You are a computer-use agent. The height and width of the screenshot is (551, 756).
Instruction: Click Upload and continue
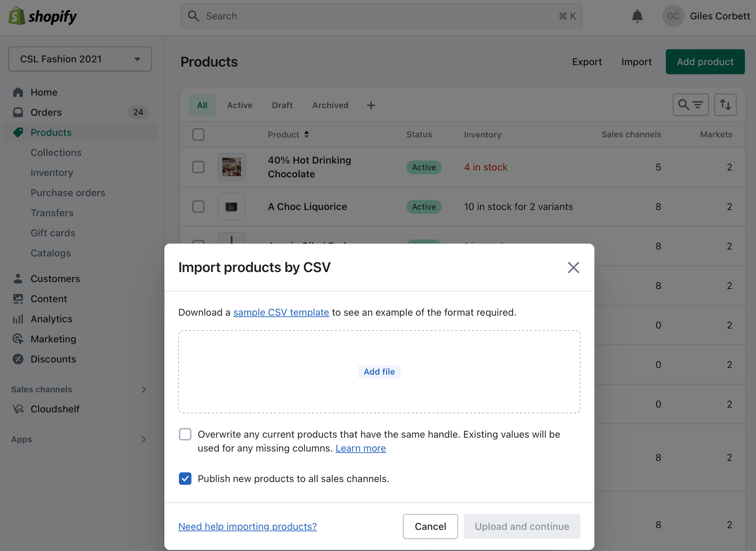tap(522, 526)
